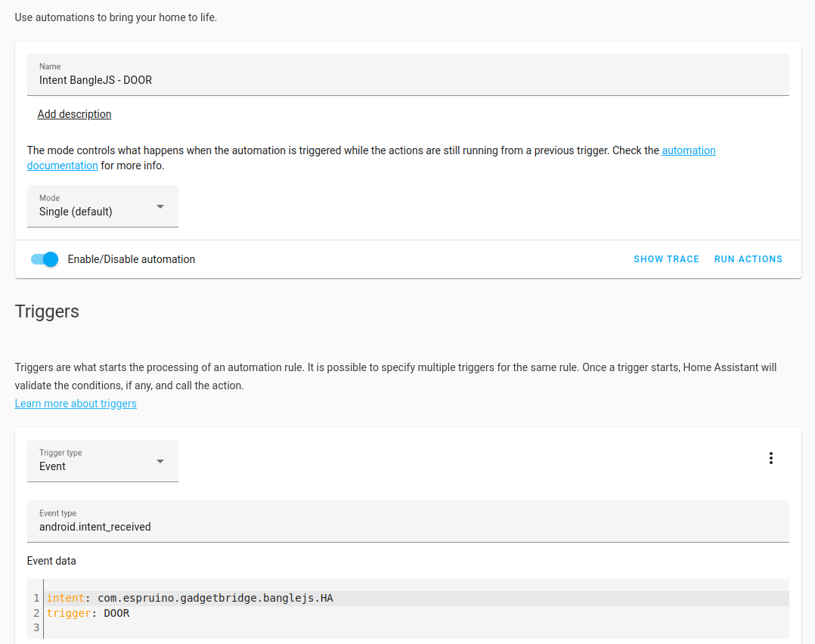
Task: Click the Enable/Disable automation label
Action: [x=132, y=259]
